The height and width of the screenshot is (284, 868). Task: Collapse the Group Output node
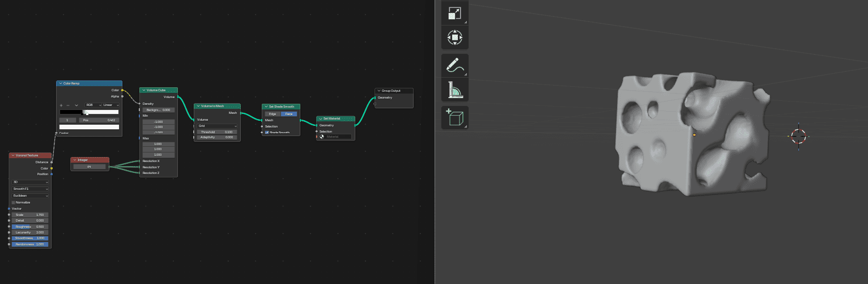pos(378,91)
